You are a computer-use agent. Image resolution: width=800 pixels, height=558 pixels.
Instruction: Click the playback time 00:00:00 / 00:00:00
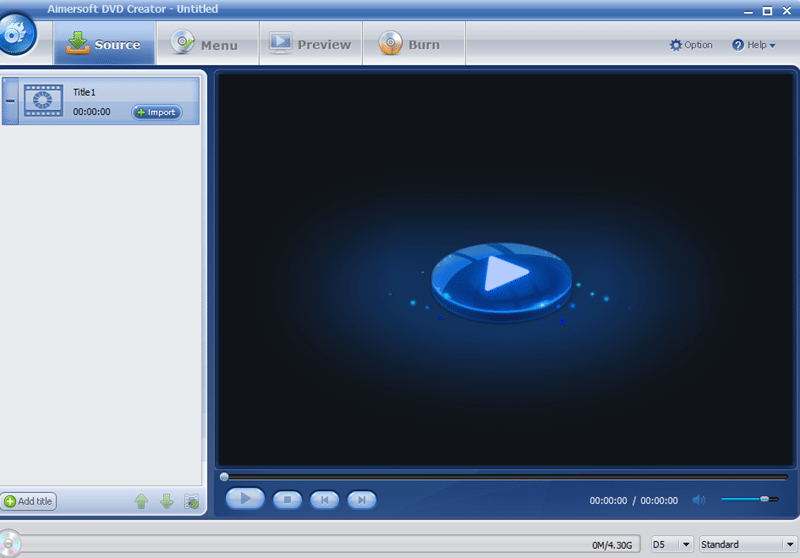(x=634, y=501)
